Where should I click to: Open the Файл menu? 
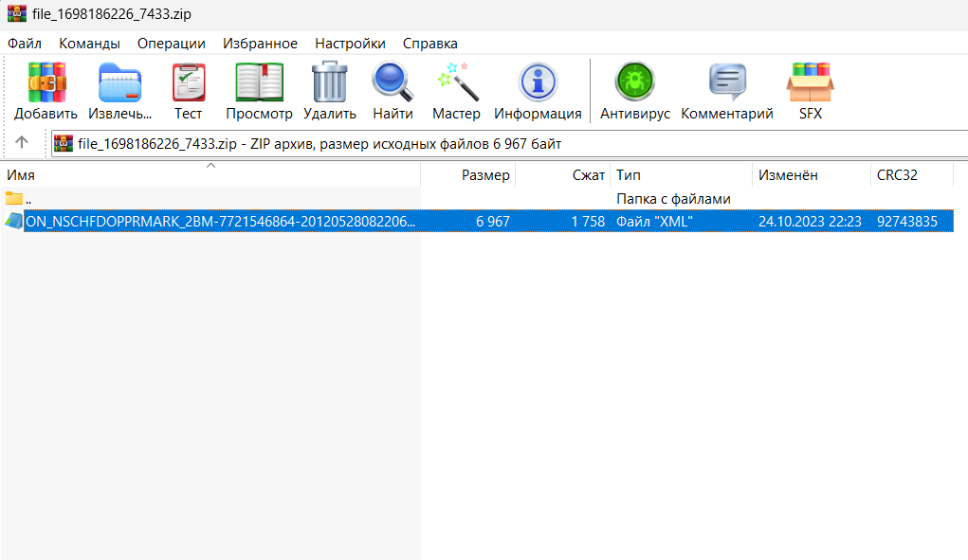point(25,44)
